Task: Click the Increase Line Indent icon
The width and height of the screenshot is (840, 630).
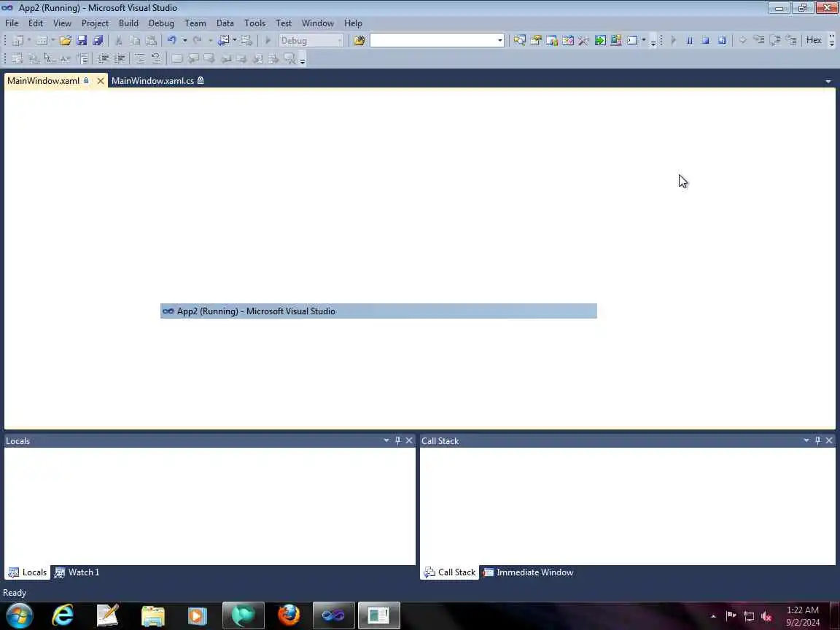Action: [119, 58]
